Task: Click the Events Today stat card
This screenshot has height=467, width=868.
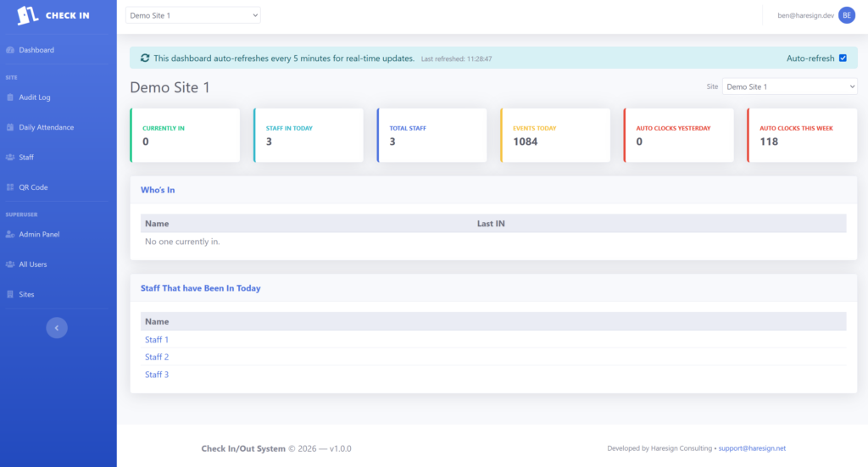Action: pos(555,135)
